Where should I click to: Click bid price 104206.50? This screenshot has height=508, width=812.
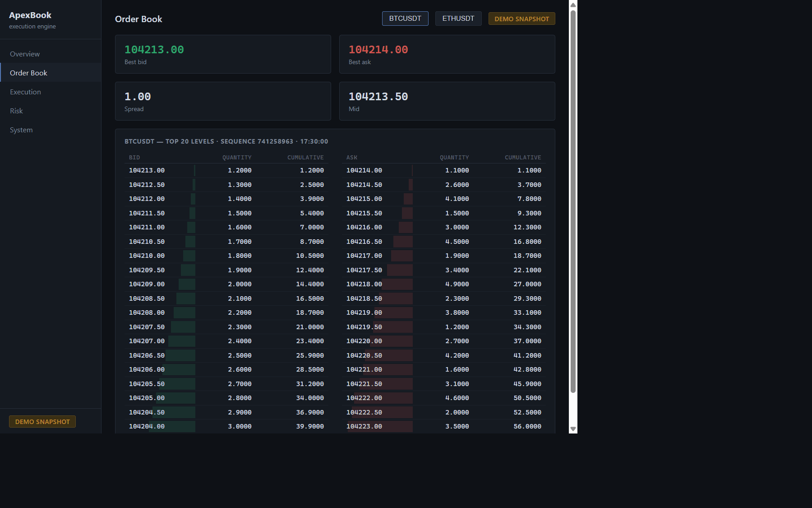pyautogui.click(x=147, y=355)
